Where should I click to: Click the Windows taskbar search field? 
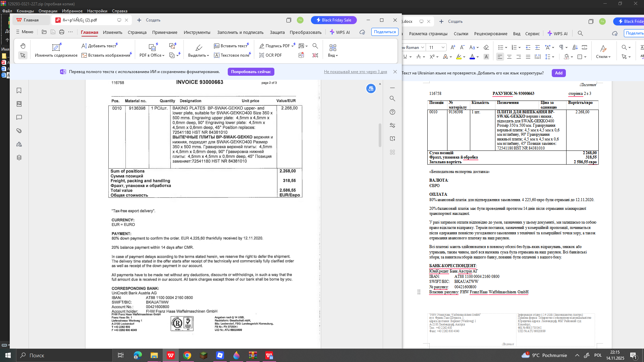[64, 355]
